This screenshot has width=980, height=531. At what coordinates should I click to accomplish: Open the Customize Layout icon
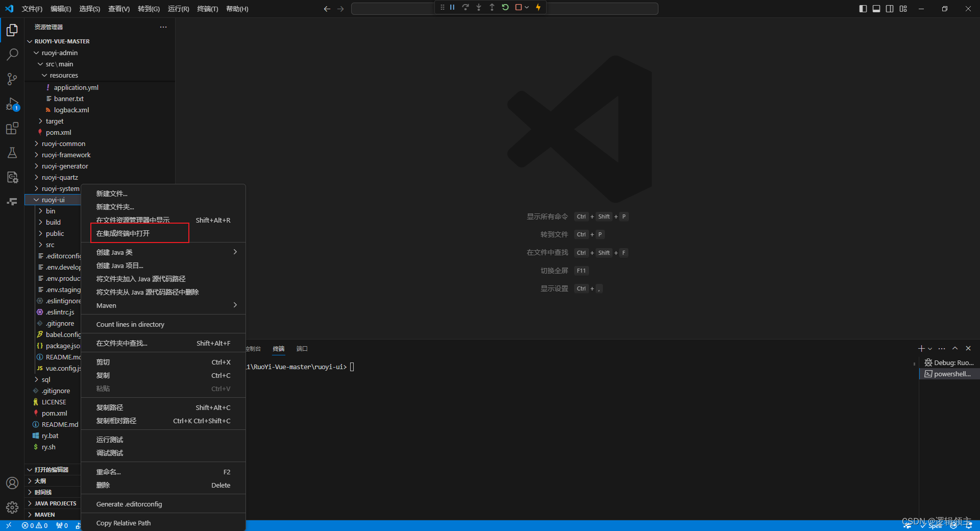tap(903, 9)
